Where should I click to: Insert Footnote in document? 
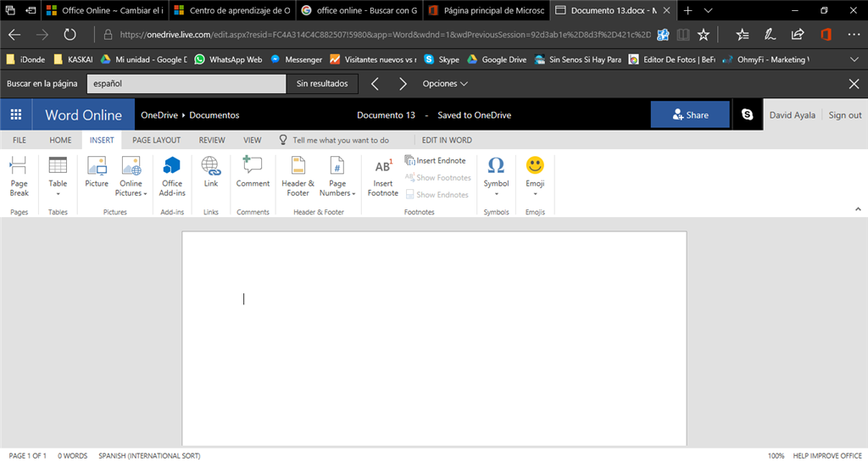(383, 176)
